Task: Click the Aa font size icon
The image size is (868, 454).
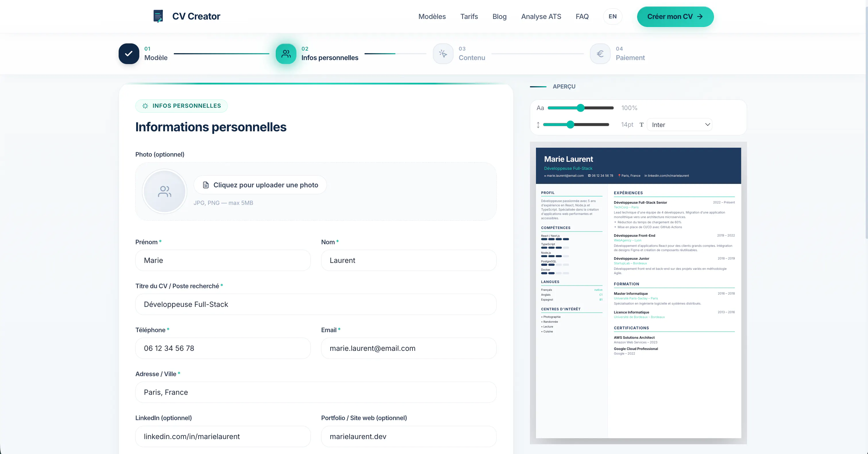Action: (540, 108)
